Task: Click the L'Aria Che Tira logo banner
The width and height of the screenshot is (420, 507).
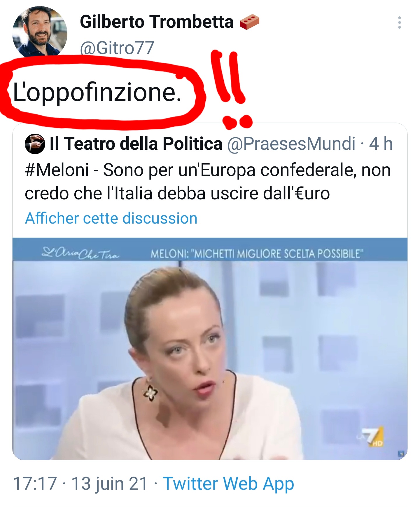Action: pos(81,253)
